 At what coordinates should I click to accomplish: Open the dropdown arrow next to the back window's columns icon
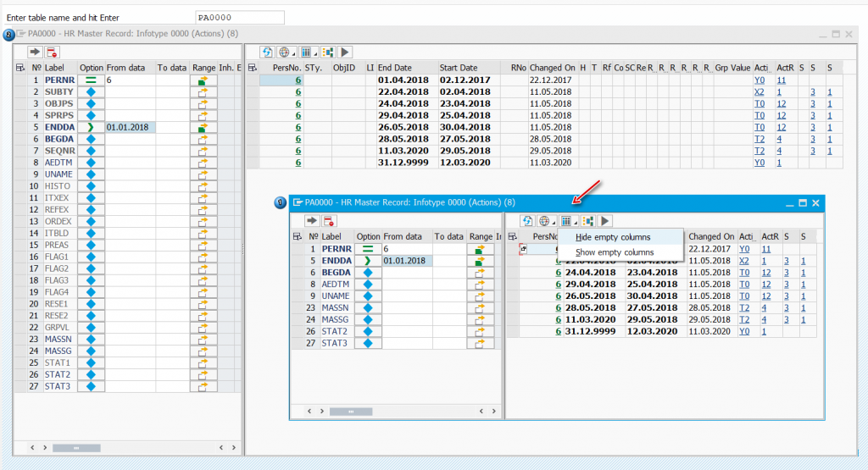click(315, 53)
